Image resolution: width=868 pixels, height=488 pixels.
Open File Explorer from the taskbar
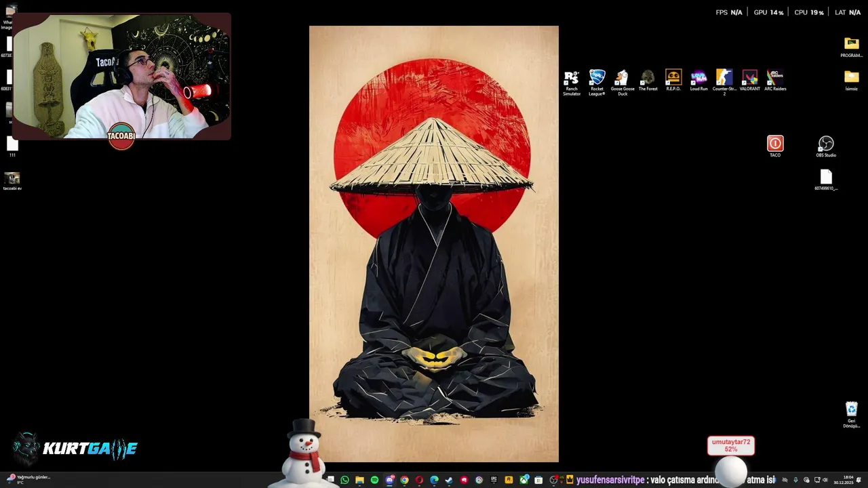click(x=359, y=480)
